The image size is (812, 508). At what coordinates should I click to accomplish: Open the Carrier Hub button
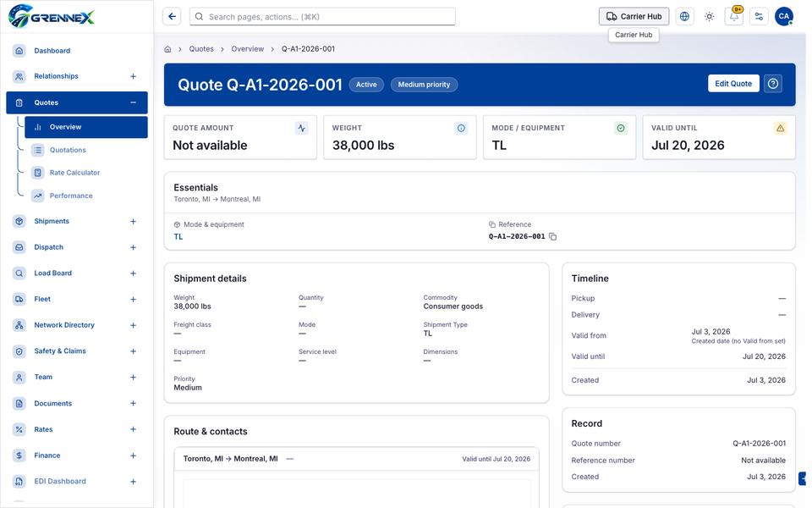pos(634,17)
